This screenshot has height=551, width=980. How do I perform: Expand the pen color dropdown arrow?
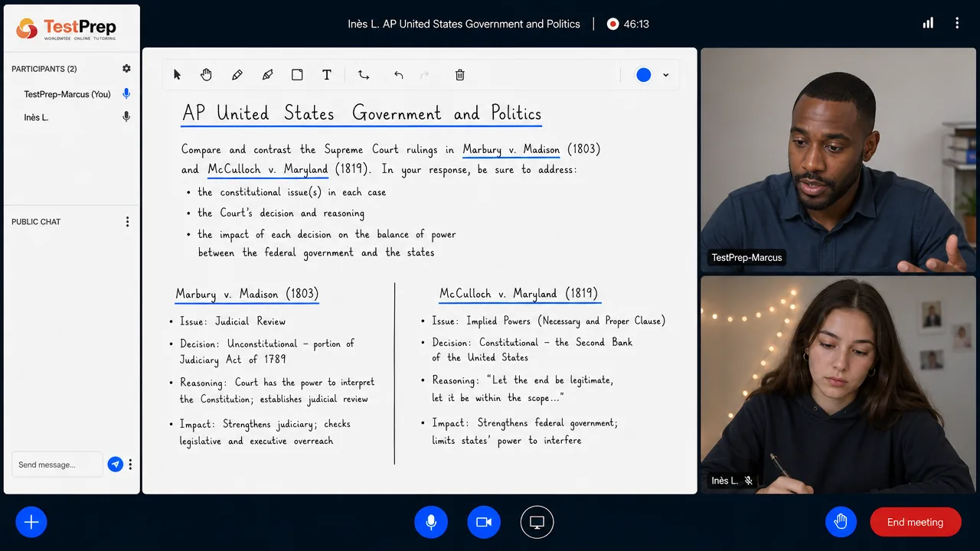tap(666, 75)
